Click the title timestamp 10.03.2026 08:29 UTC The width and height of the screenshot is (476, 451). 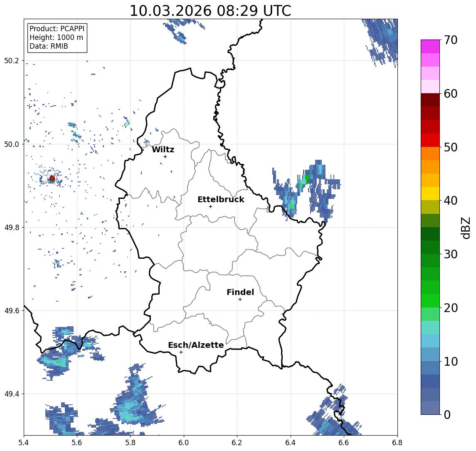click(210, 11)
